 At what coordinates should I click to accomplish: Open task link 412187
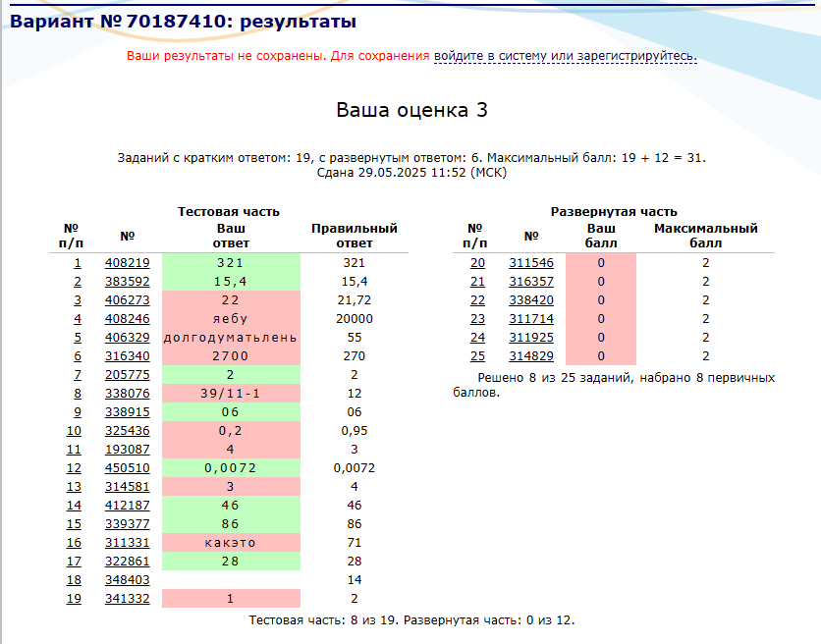click(128, 506)
